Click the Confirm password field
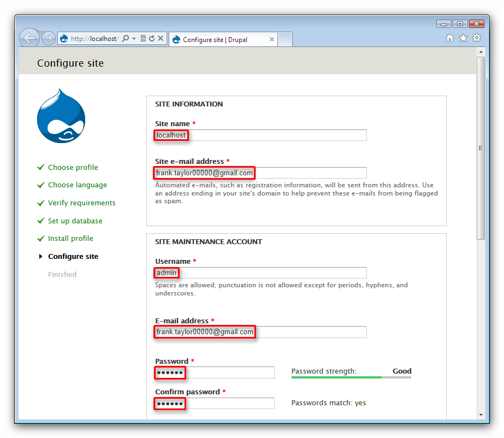Viewport: 504px width, 438px height. 215,404
